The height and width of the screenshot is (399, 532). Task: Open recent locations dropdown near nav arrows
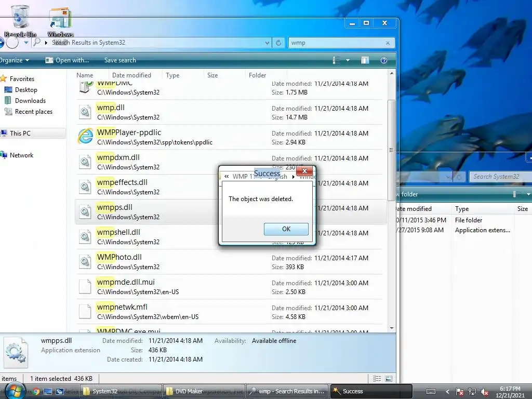pyautogui.click(x=26, y=43)
